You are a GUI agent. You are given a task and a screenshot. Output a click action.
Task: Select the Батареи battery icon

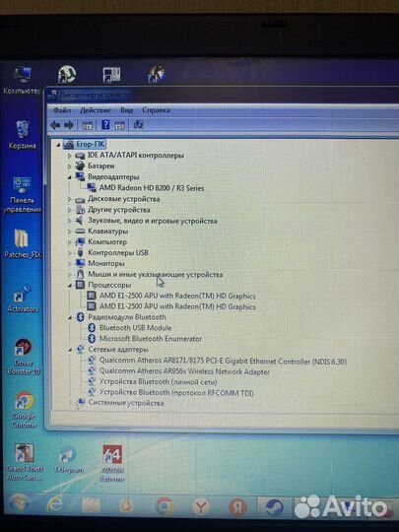coord(80,166)
